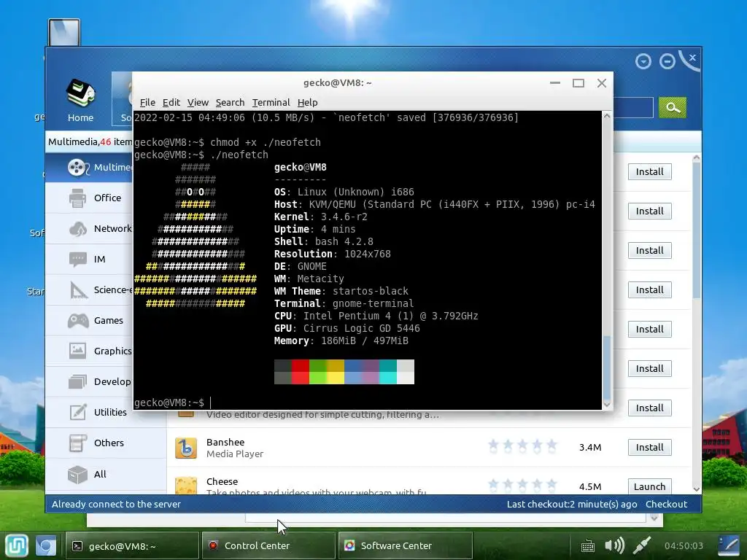Maximize the gecko@VM8 terminal window
The height and width of the screenshot is (560, 747).
tap(578, 83)
